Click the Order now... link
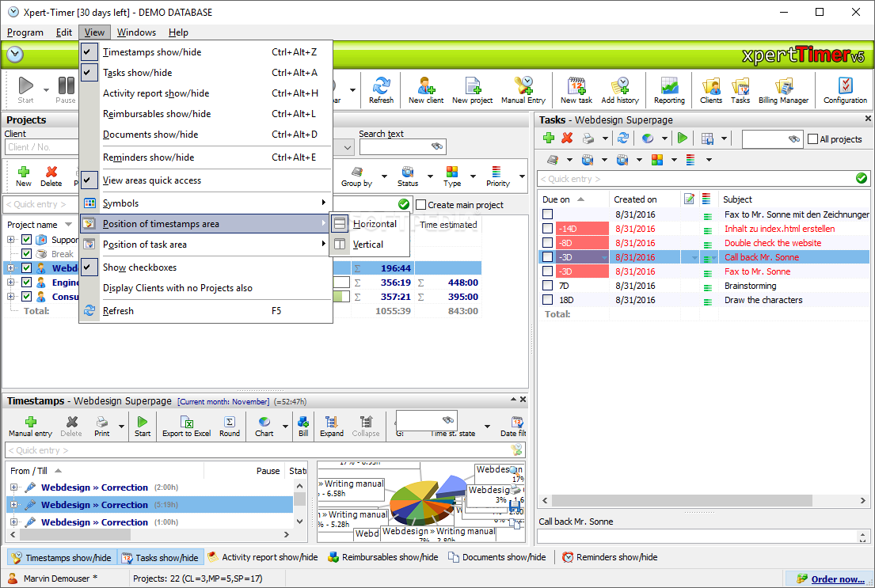Viewport: 875px width, 588px height. [838, 579]
